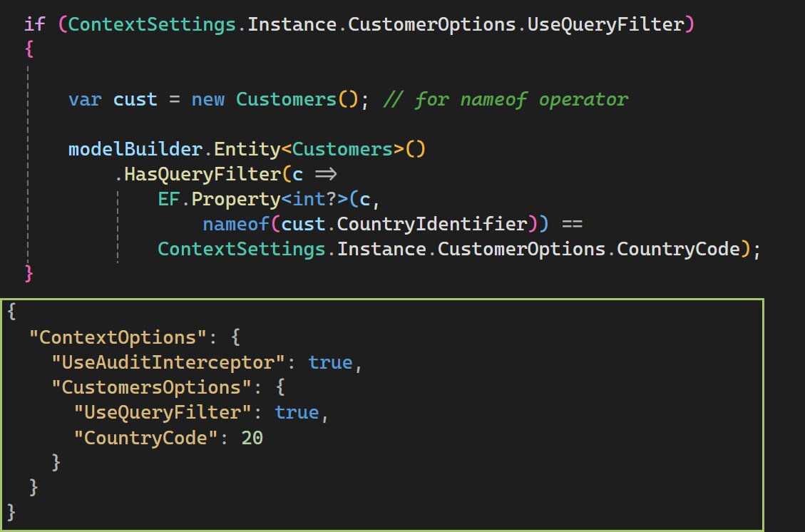
Task: Click the "EF" class name
Action: coord(169,199)
